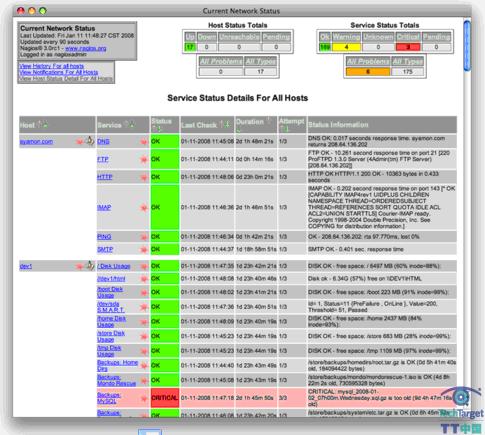Filter services by Warning header
This screenshot has width=485, height=435.
(x=346, y=37)
